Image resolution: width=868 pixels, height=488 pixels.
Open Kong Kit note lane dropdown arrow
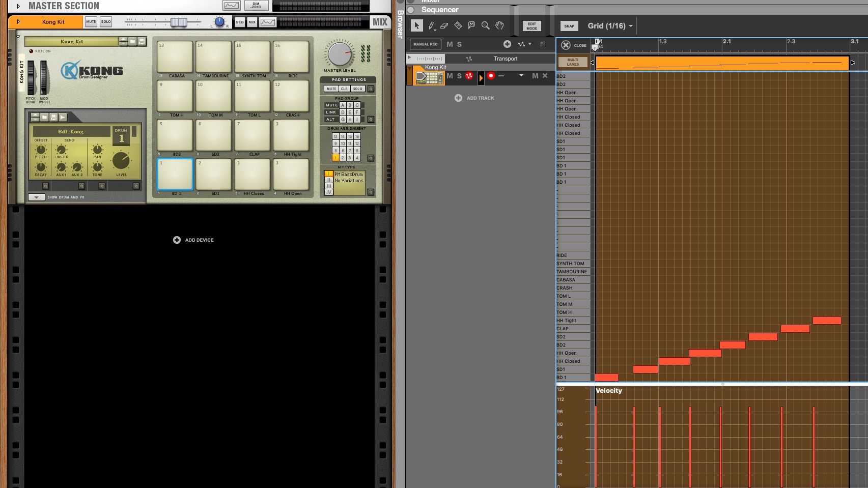521,75
